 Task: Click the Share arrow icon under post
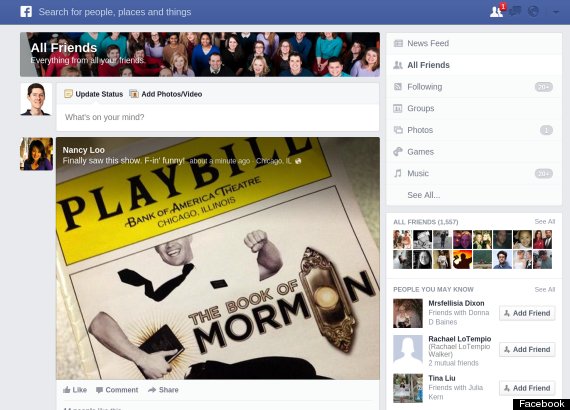(x=152, y=390)
